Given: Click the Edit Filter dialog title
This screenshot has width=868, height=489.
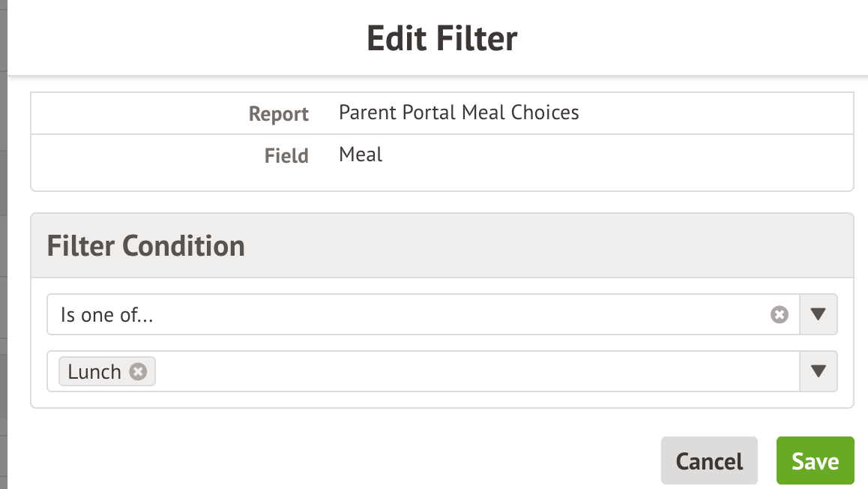Looking at the screenshot, I should click(x=441, y=38).
